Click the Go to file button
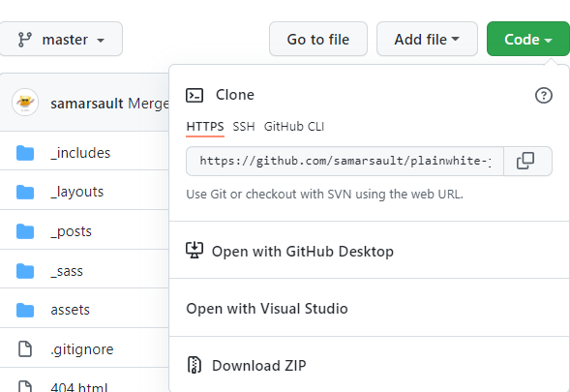 point(318,39)
